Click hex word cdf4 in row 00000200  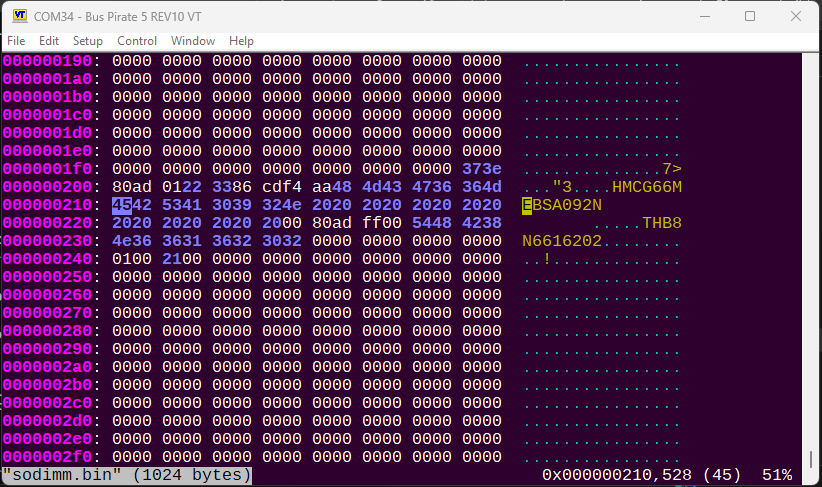tap(282, 187)
